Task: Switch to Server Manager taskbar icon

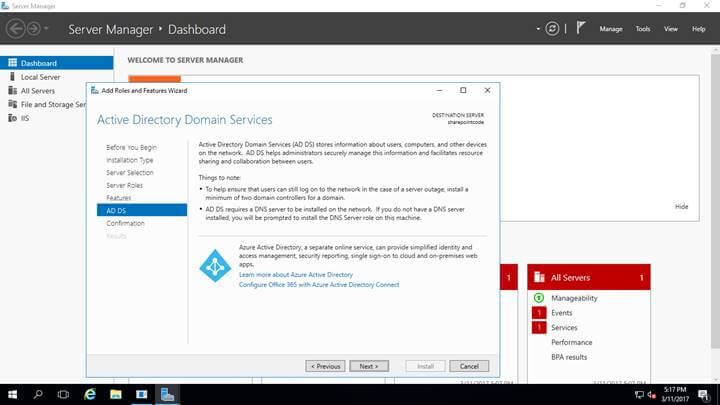Action: coord(167,394)
